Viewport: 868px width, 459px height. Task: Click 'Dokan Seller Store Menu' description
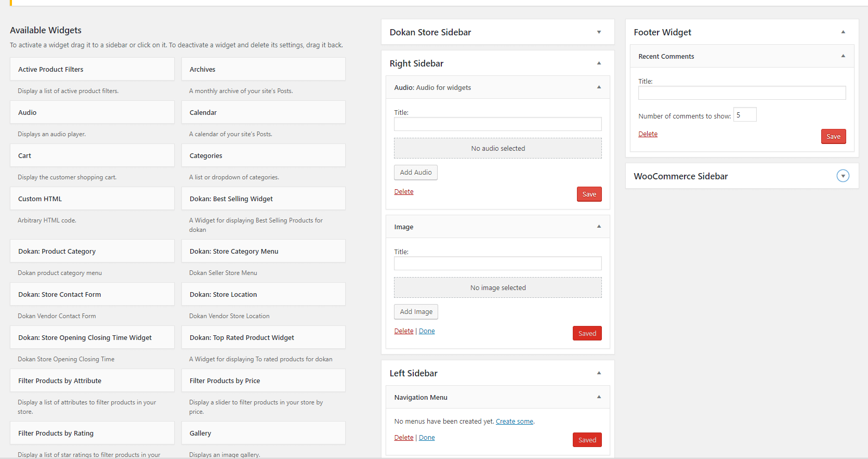click(223, 273)
